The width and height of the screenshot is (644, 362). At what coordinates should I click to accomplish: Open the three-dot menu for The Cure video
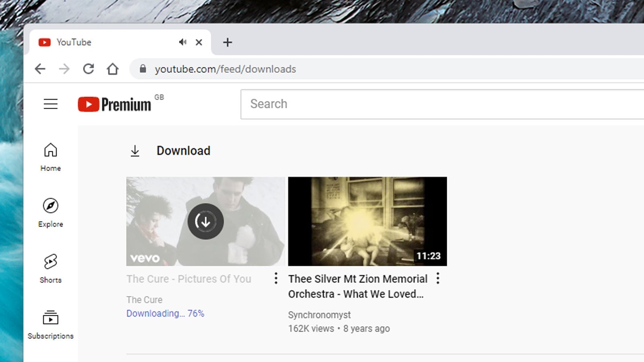pyautogui.click(x=276, y=278)
